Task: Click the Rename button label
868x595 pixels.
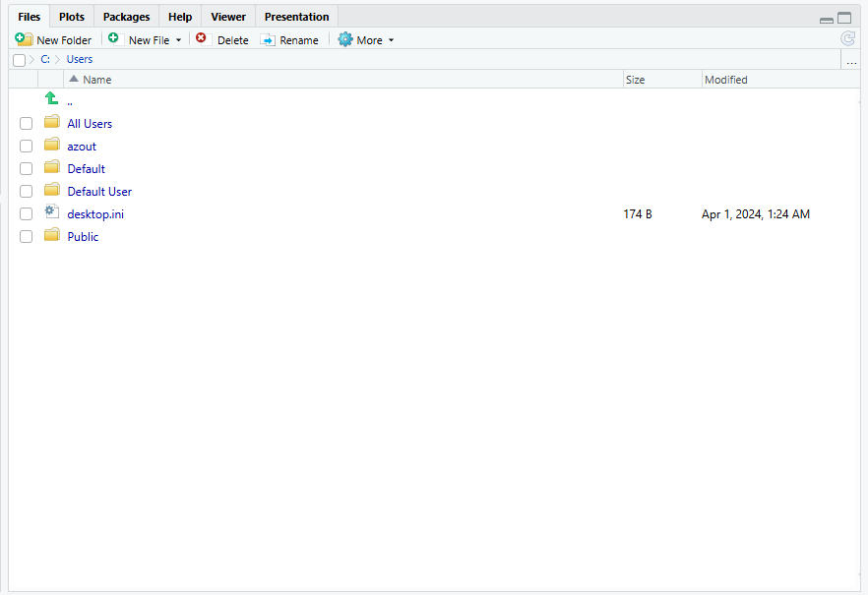Action: point(299,40)
